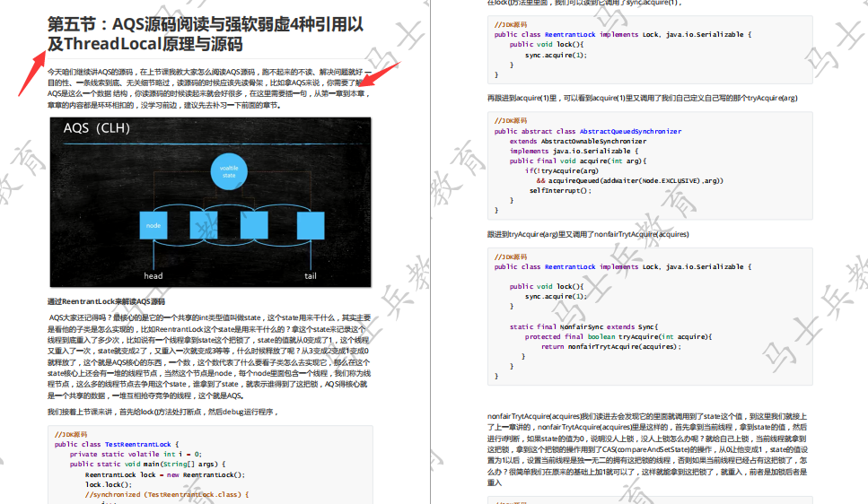Click the intro paragraph starting "今天咱们继续讲AQS的源码"
868x504 pixels.
tap(208, 89)
